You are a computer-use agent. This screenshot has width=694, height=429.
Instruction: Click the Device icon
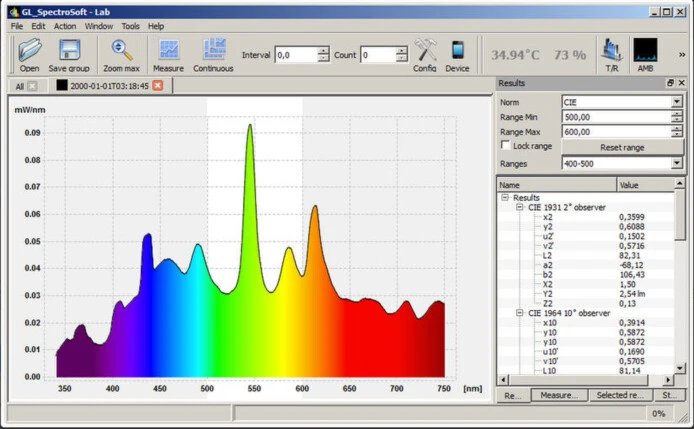(x=457, y=50)
